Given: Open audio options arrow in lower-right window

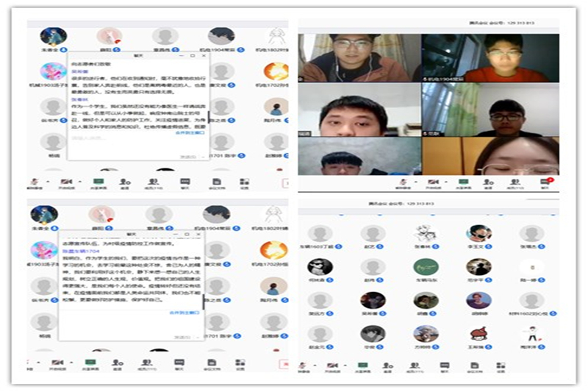Looking at the screenshot, I should [x=315, y=365].
